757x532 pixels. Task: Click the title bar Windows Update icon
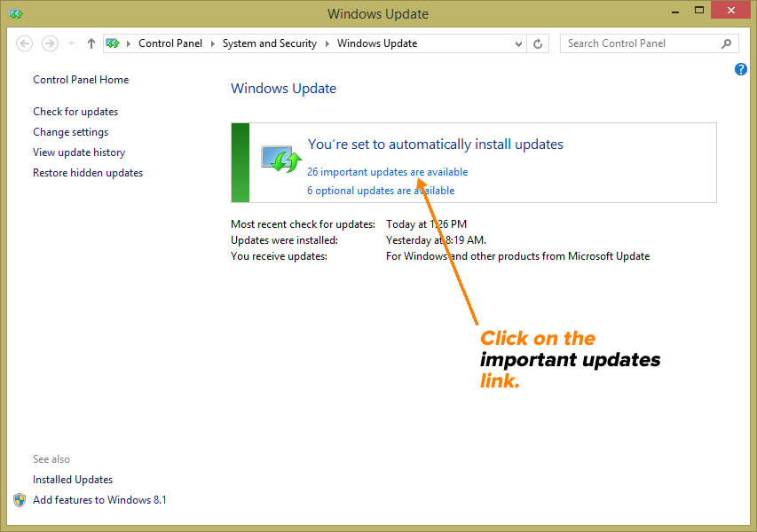click(16, 13)
